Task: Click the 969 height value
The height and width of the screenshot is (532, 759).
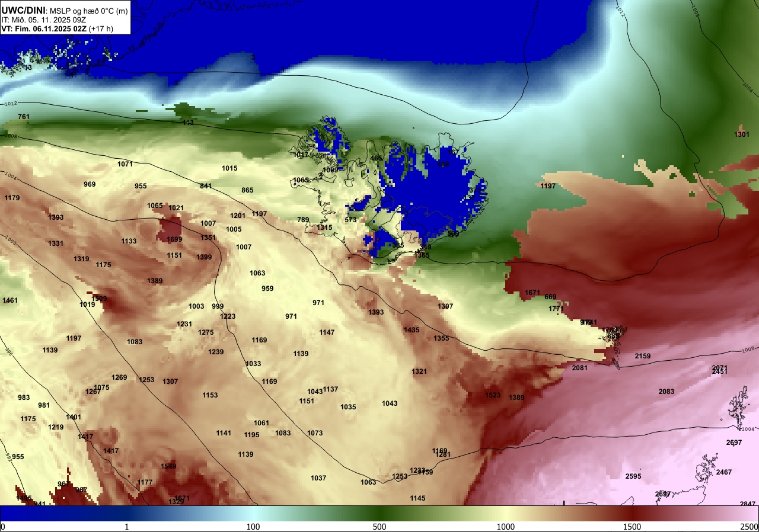Action: (x=90, y=184)
